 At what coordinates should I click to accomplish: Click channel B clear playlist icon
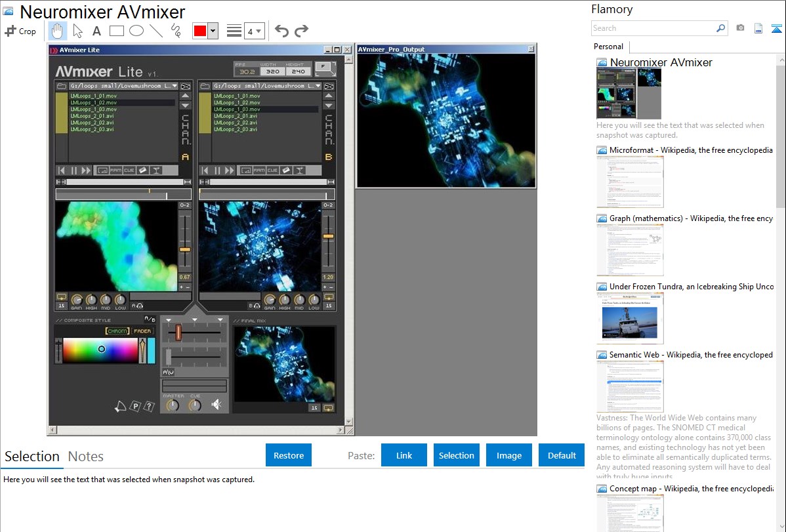tap(329, 86)
